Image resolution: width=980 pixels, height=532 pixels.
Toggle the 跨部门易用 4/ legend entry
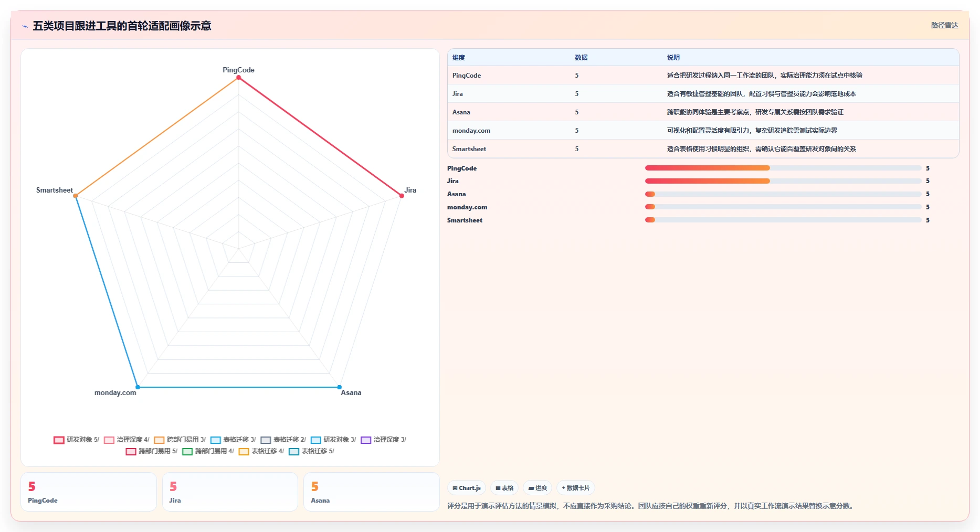pyautogui.click(x=208, y=451)
